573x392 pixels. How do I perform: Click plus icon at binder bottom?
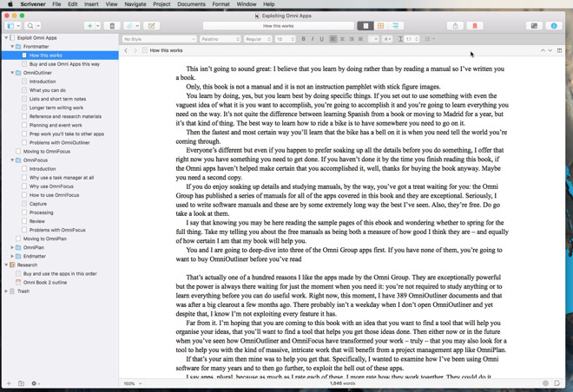(x=10, y=383)
